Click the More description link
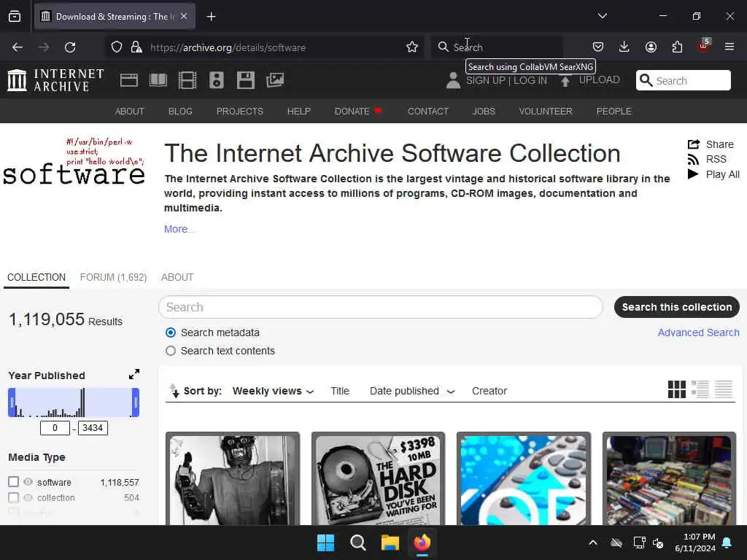Image resolution: width=747 pixels, height=560 pixels. 179,229
